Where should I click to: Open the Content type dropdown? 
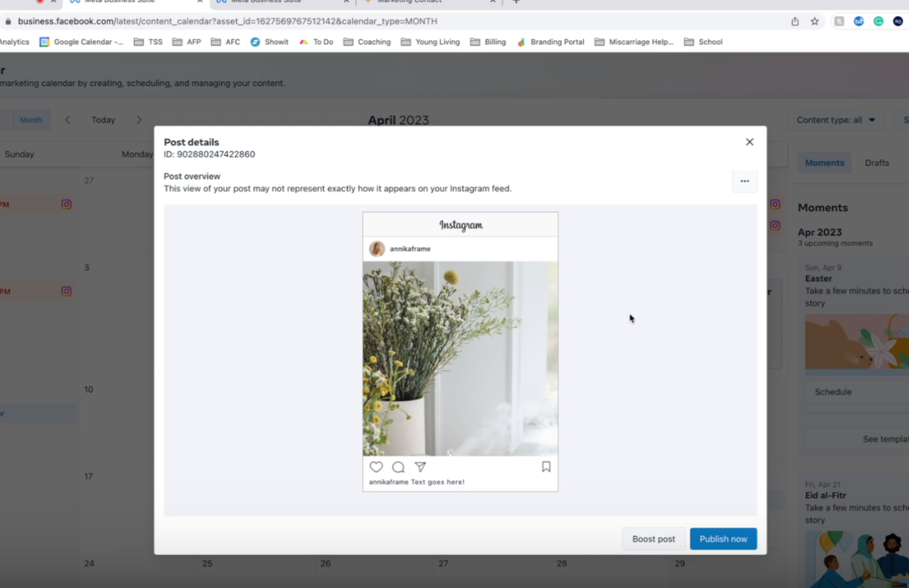coord(835,120)
